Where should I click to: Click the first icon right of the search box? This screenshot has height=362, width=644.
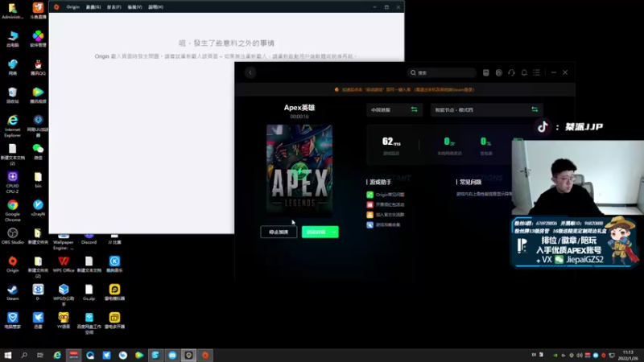(486, 72)
